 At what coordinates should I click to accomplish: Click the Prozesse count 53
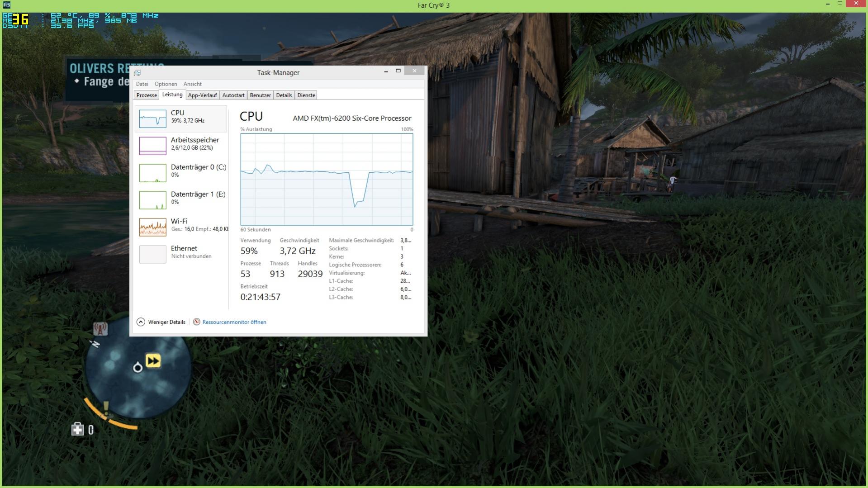[246, 274]
